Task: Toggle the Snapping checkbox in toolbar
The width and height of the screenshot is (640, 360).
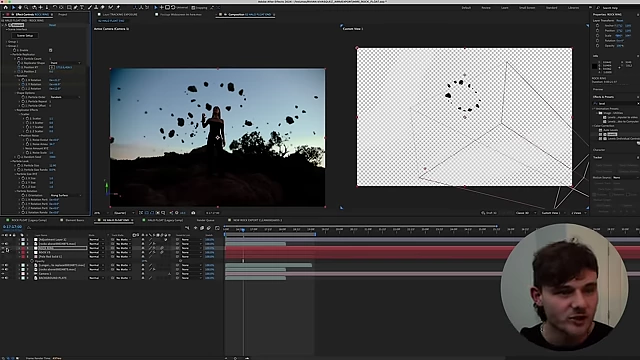Action: [x=193, y=7]
